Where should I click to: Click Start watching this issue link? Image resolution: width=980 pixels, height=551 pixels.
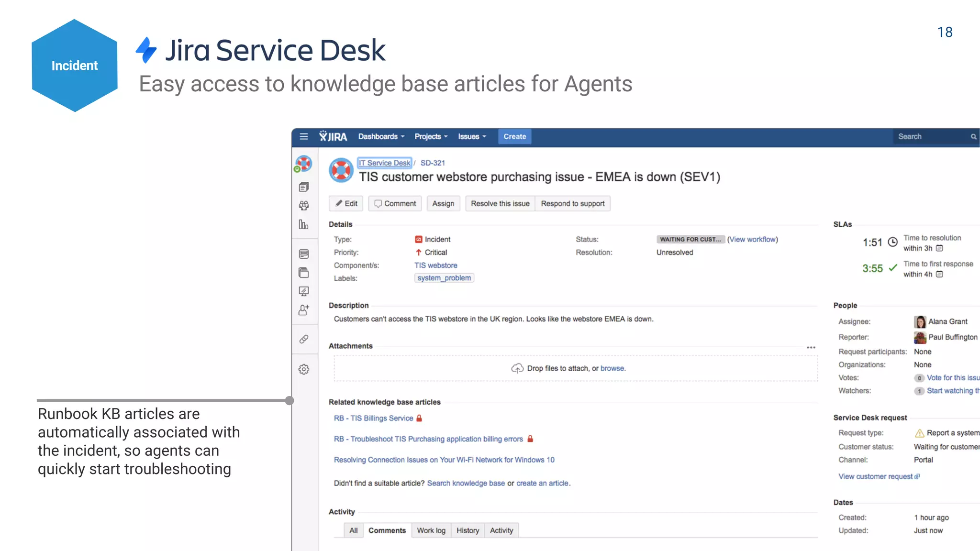pyautogui.click(x=953, y=391)
